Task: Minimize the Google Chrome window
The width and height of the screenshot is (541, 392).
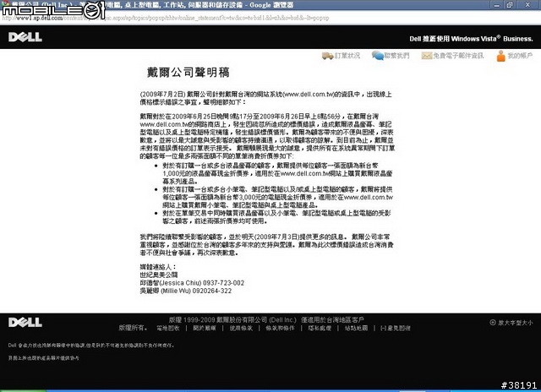Action: 497,5
